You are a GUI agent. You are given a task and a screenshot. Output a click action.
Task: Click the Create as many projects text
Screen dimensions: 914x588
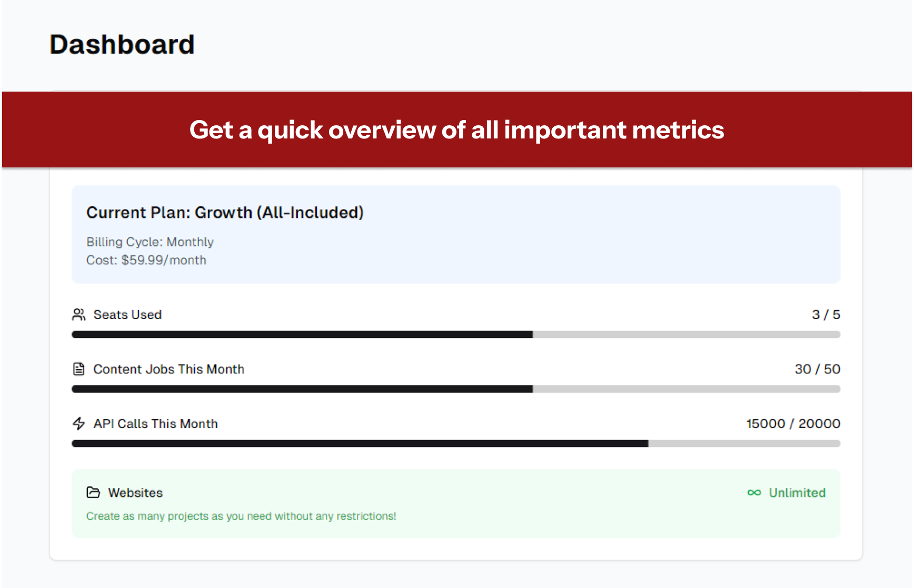pyautogui.click(x=241, y=516)
